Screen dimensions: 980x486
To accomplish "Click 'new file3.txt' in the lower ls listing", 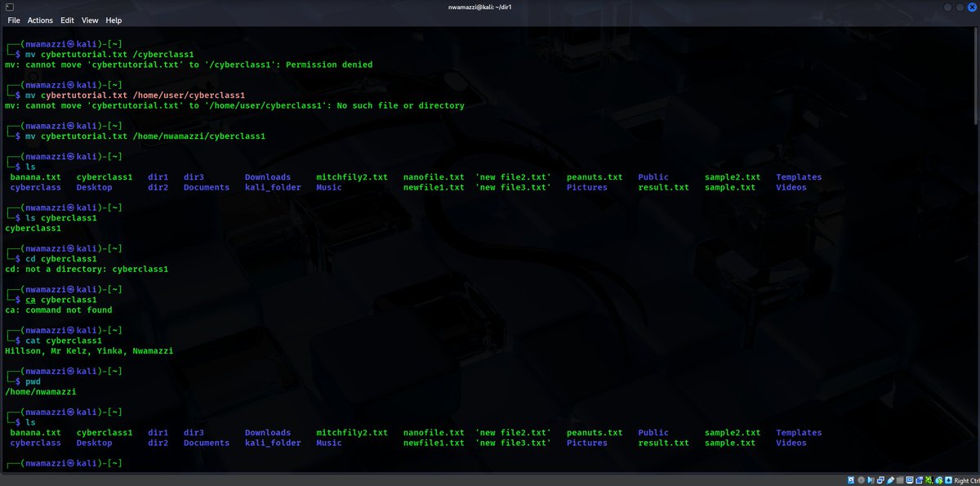I will pos(513,443).
